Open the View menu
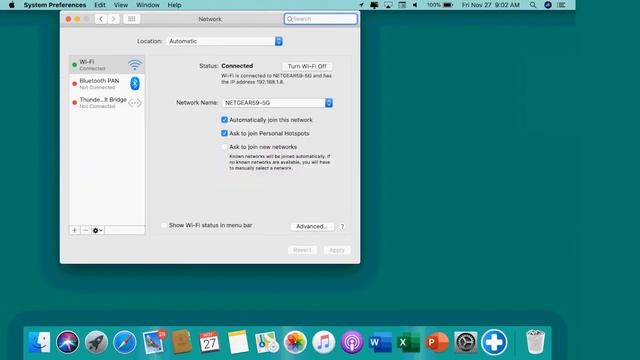640x360 pixels. [x=120, y=5]
